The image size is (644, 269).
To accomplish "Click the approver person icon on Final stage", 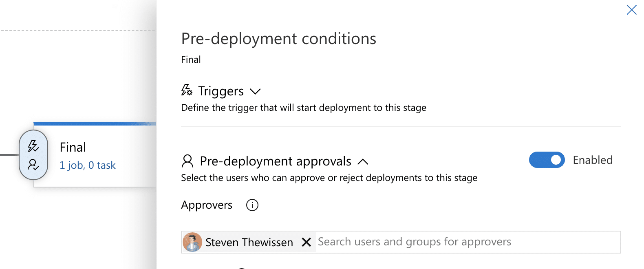I will pyautogui.click(x=33, y=165).
